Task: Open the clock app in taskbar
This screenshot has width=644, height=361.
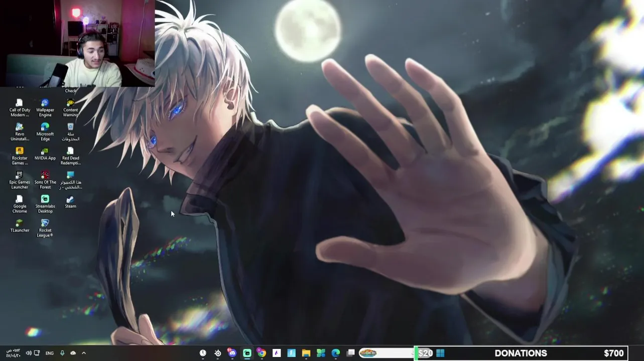Action: [x=203, y=353]
